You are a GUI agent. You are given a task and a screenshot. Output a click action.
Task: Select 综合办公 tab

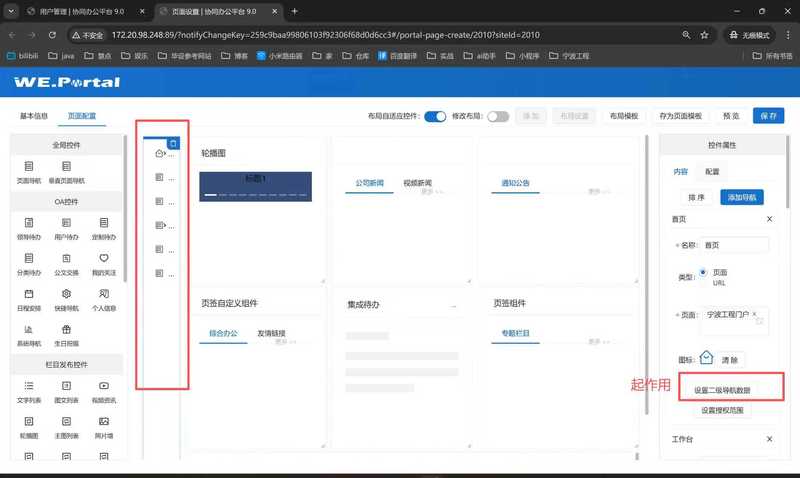pyautogui.click(x=223, y=333)
